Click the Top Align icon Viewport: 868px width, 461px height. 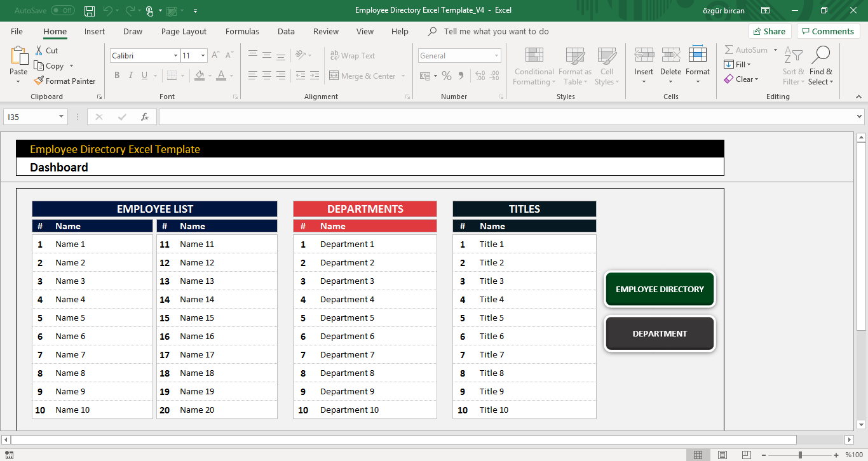click(x=252, y=55)
